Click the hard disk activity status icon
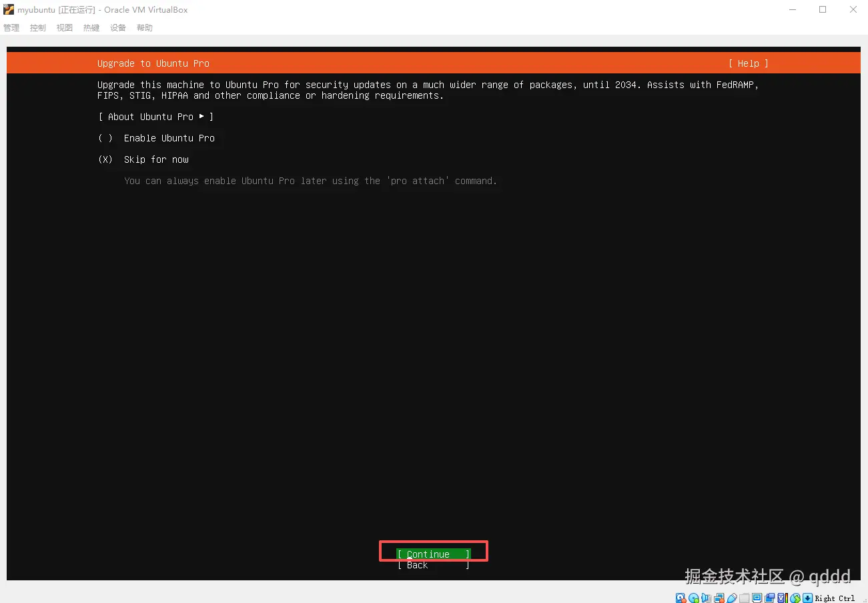Viewport: 868px width, 603px height. click(x=681, y=598)
